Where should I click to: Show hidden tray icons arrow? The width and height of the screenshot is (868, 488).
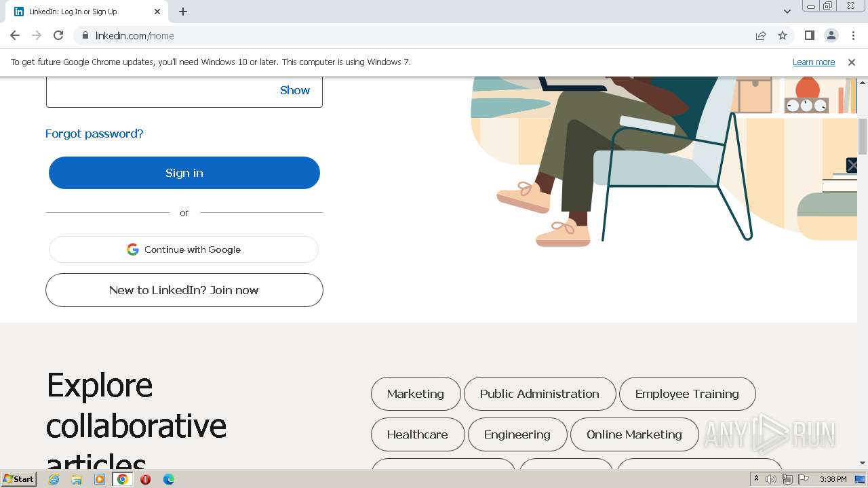(x=757, y=479)
